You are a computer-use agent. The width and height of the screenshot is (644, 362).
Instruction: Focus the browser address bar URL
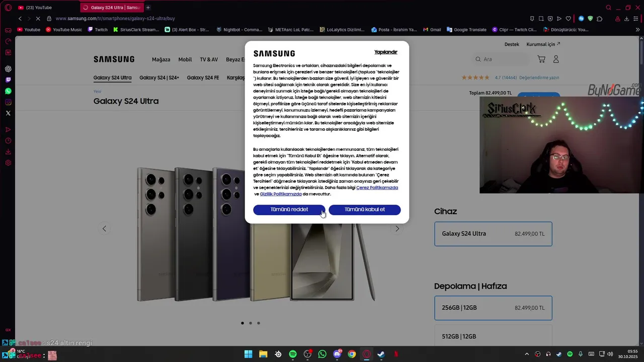(115, 19)
